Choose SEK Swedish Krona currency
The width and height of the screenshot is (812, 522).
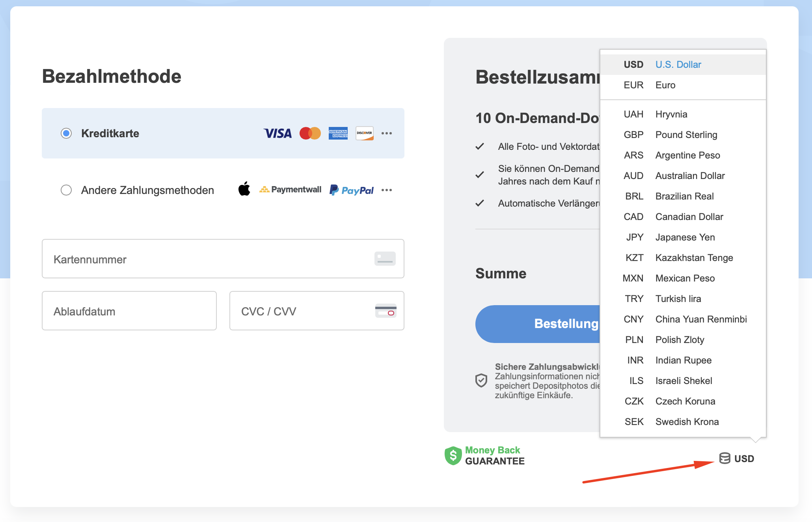[x=683, y=422]
